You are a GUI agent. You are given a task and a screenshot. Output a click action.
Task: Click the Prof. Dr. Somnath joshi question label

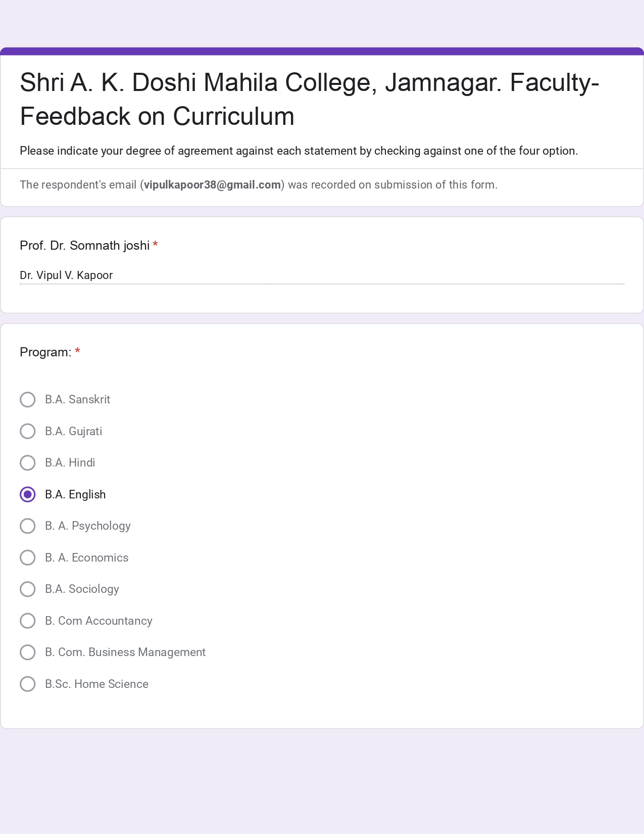[x=84, y=246]
